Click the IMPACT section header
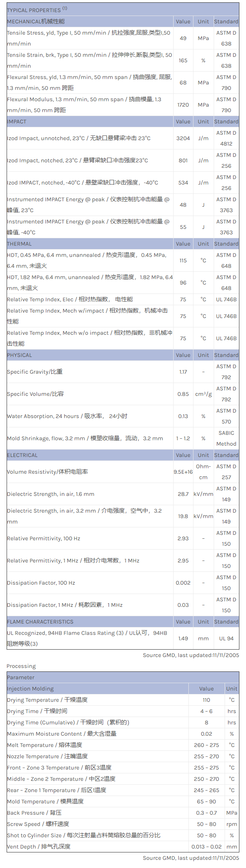Image resolution: width=246 pixels, height=868 pixels. coord(17,121)
